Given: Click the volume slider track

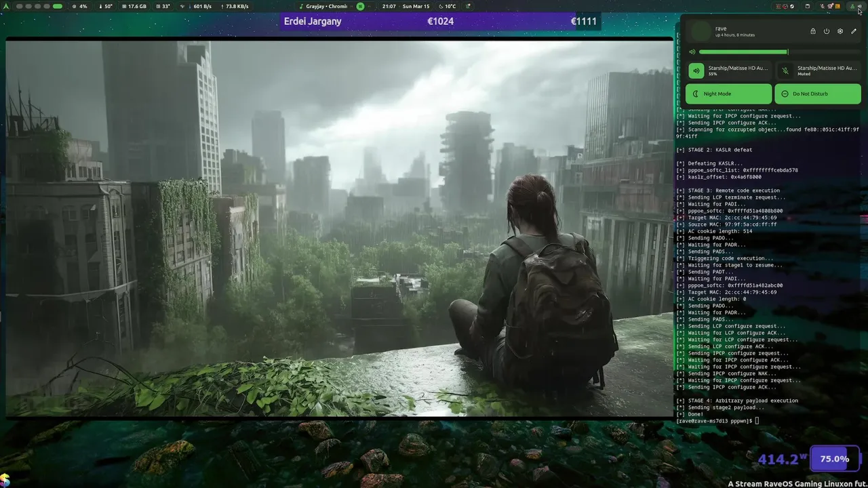Looking at the screenshot, I should (780, 52).
